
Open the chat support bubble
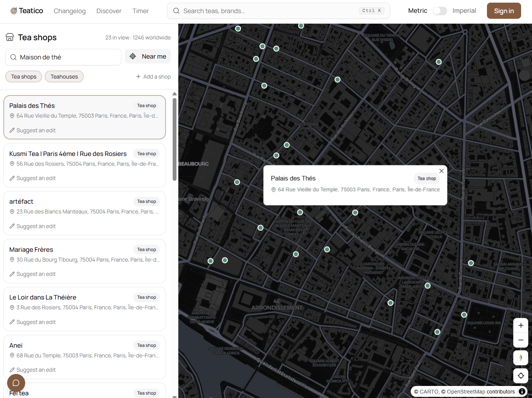coord(16,383)
